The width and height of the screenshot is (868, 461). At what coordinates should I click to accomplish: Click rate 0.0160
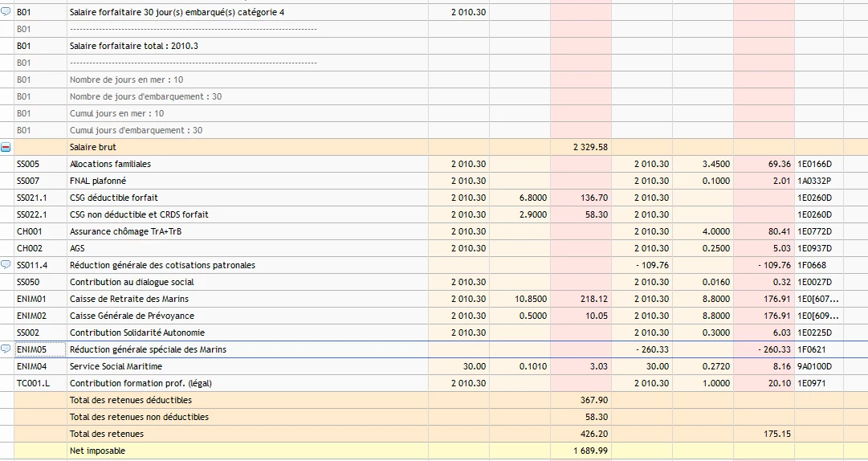pos(715,282)
